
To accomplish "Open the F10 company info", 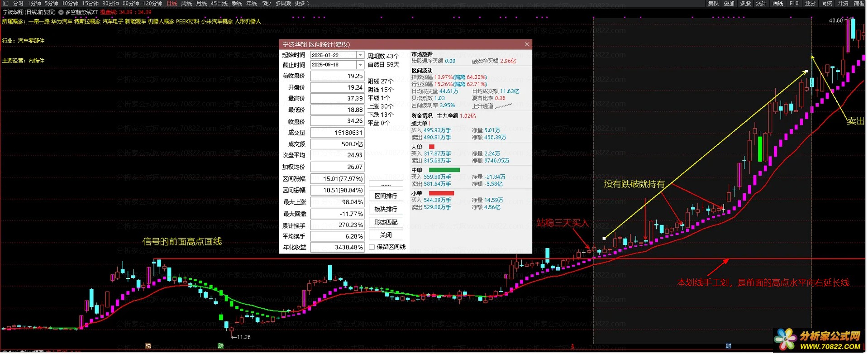I will tap(794, 3).
